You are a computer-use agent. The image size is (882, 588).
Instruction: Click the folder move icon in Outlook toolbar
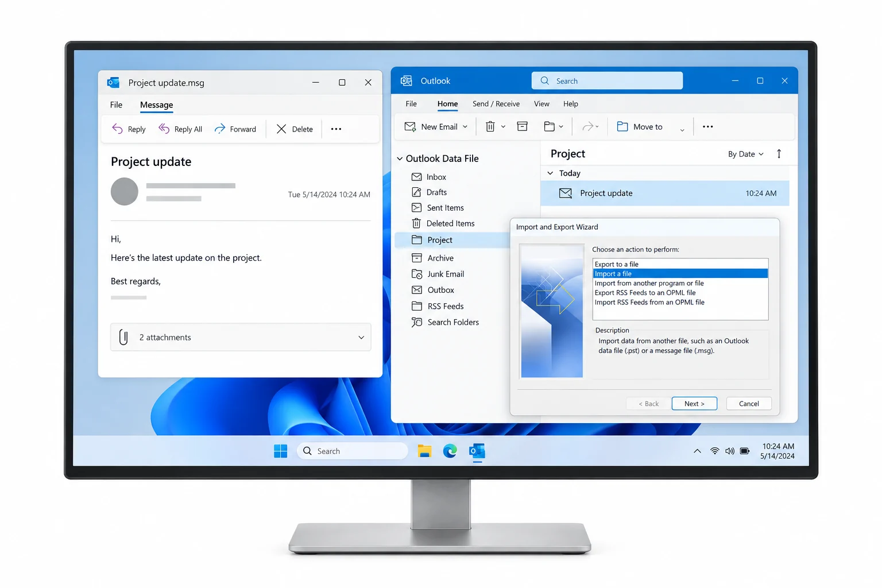coord(550,127)
